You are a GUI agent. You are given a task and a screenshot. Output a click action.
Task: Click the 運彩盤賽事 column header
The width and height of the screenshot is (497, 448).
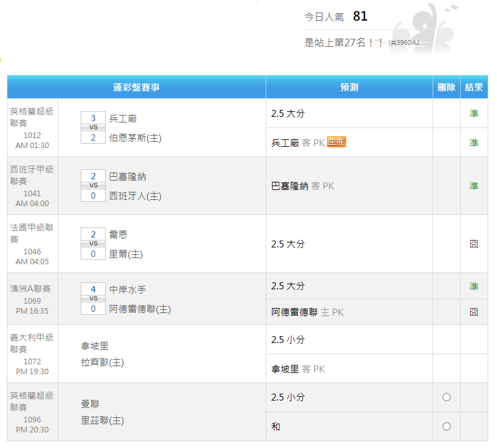click(x=136, y=87)
